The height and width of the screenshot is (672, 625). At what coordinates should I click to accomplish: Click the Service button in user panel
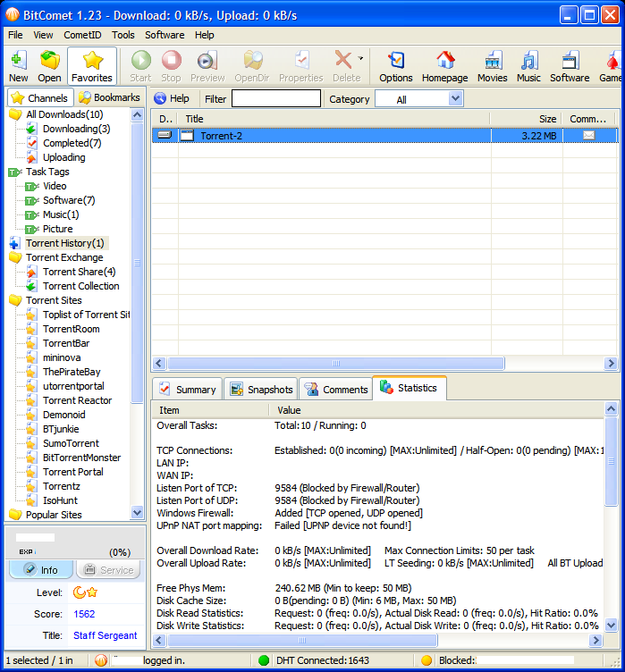click(108, 569)
